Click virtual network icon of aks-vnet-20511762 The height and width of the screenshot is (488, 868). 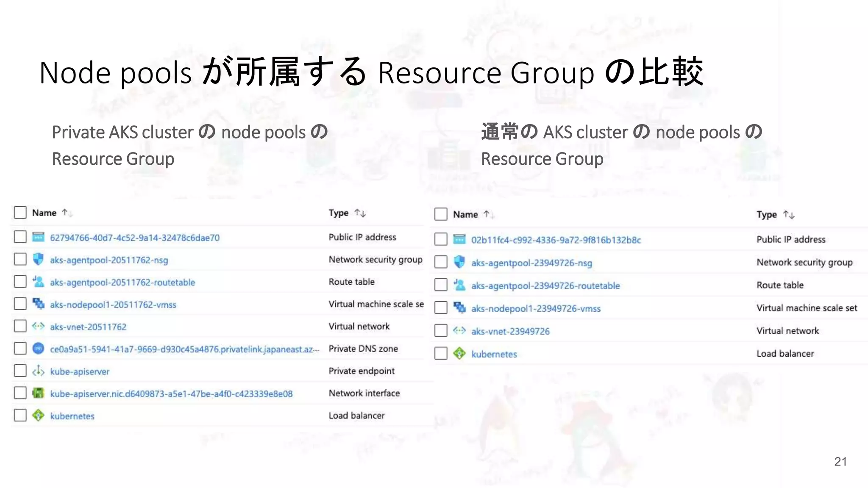tap(38, 326)
